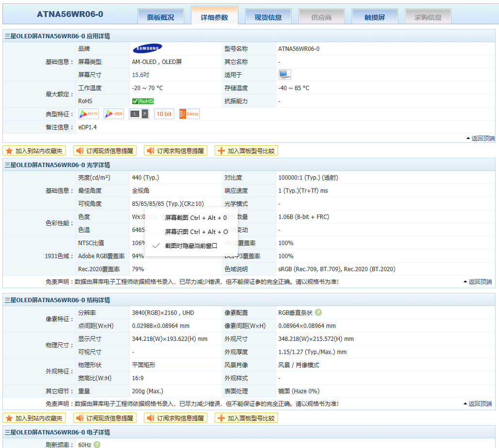Click the 1.15/1.27 (Typ./Max.) mm thickness value

(312, 352)
